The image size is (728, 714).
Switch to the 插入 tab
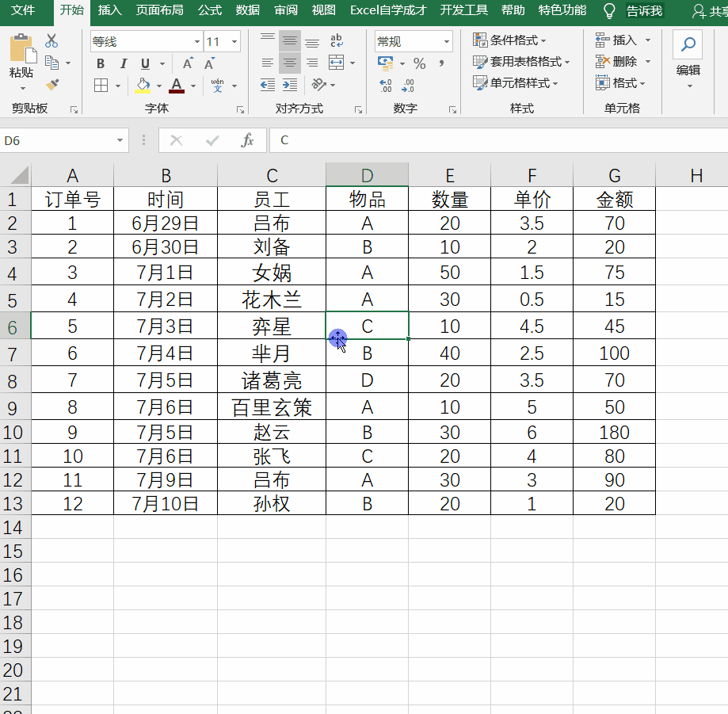(x=109, y=10)
